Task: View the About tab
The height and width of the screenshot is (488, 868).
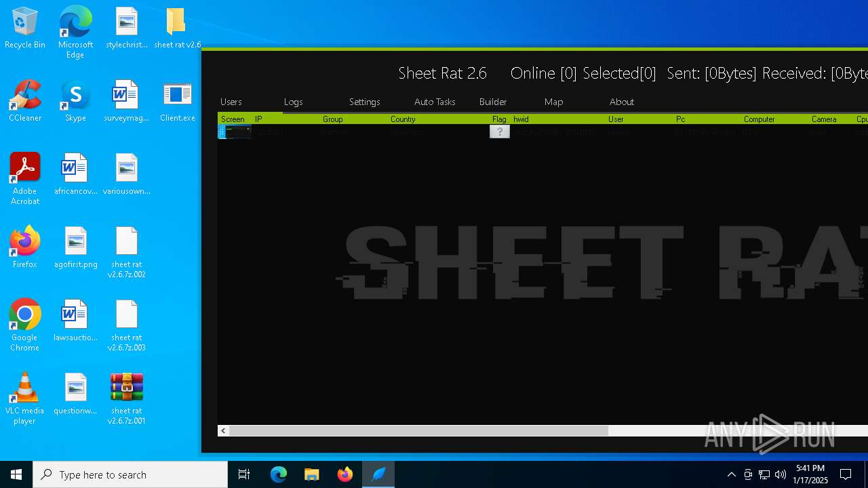Action: (622, 102)
